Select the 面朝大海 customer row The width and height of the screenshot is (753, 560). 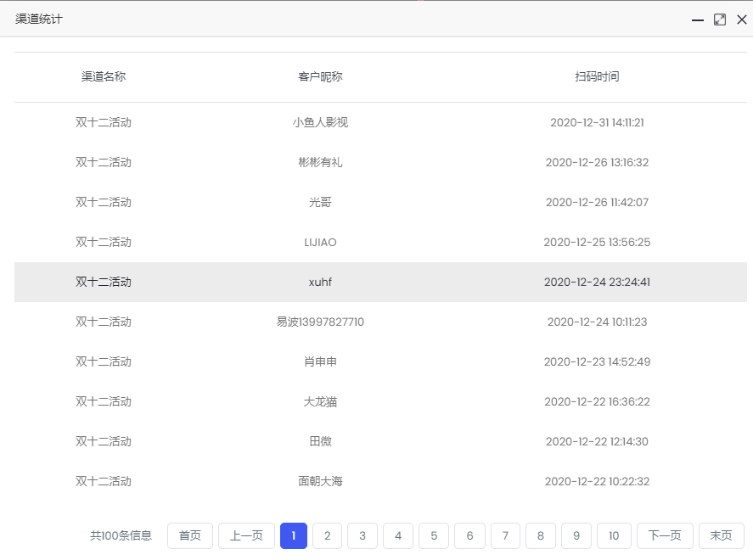[x=320, y=481]
